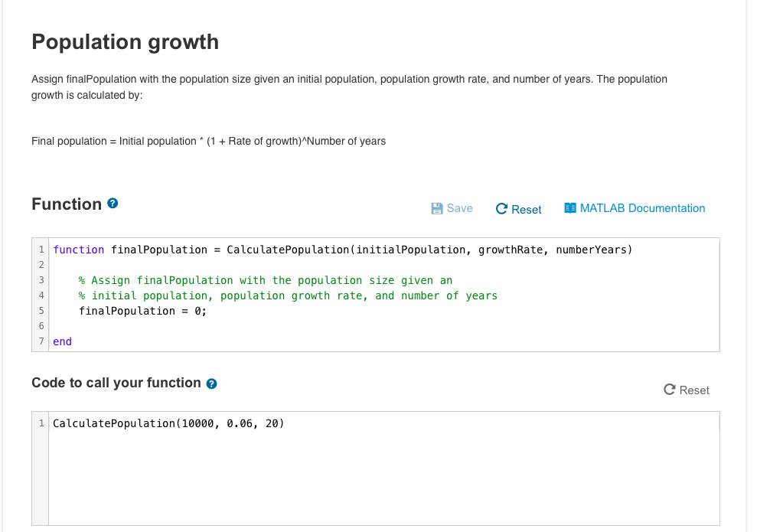
Task: Click the purple 'function' keyword on line 1
Action: pos(79,250)
